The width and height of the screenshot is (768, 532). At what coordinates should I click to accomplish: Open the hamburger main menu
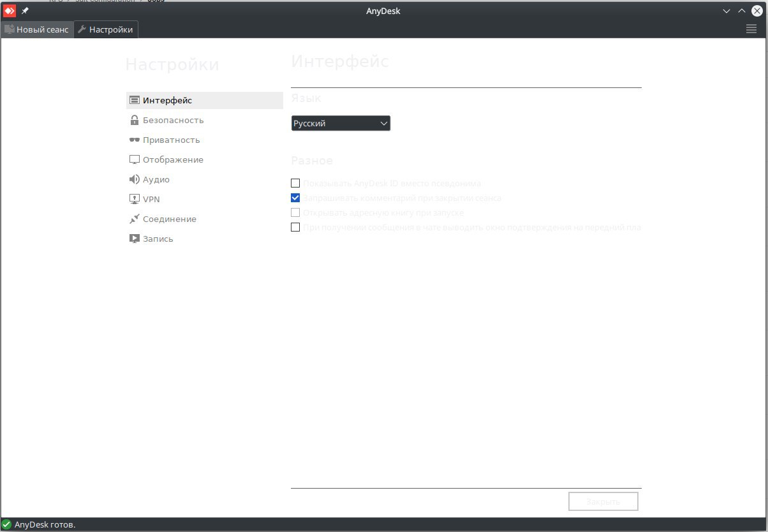[x=751, y=29]
